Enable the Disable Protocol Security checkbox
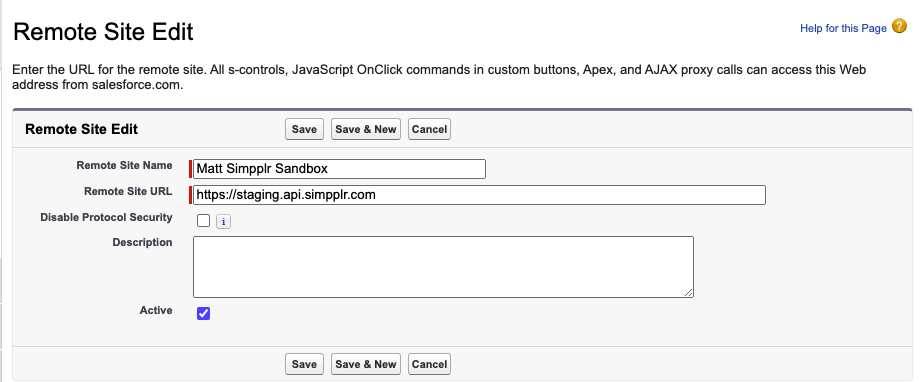This screenshot has height=382, width=921. click(x=203, y=220)
